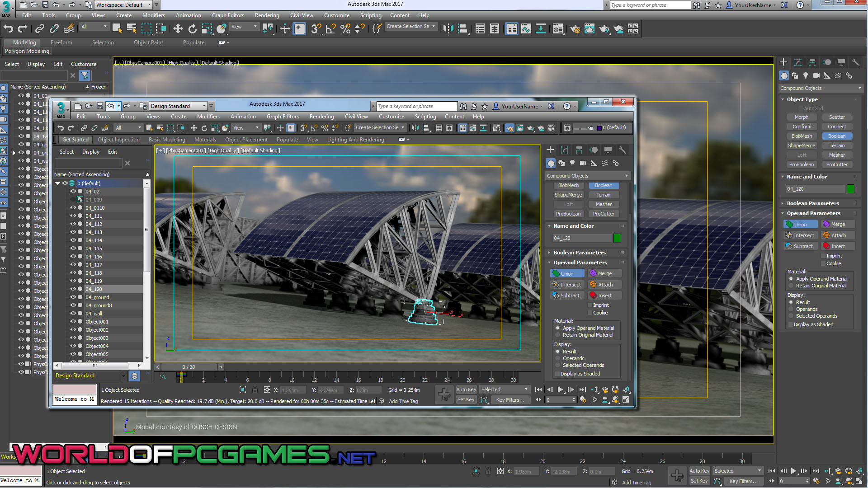The width and height of the screenshot is (868, 488).
Task: Click the ProBoolean button in outer Object Type
Action: [x=801, y=164]
